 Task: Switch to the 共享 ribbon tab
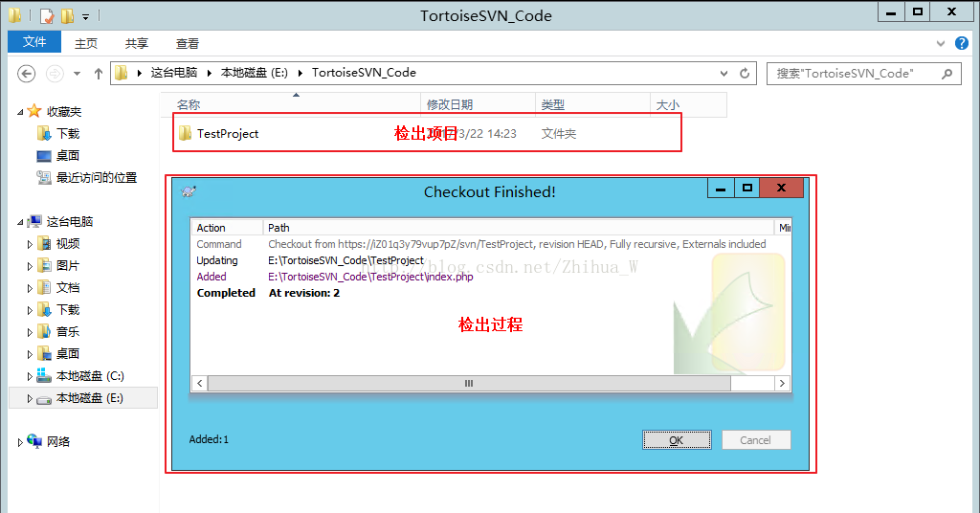pos(136,44)
